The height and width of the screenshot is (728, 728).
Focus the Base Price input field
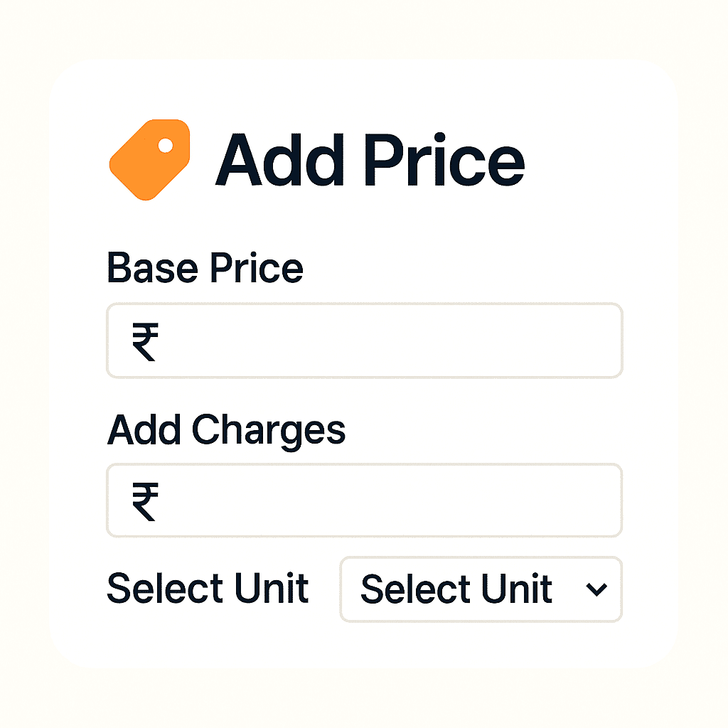click(384, 341)
